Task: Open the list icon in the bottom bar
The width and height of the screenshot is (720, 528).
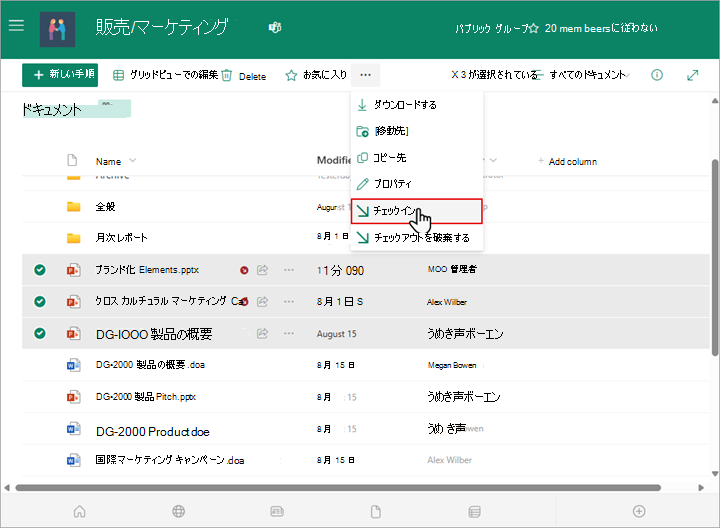Action: (474, 511)
